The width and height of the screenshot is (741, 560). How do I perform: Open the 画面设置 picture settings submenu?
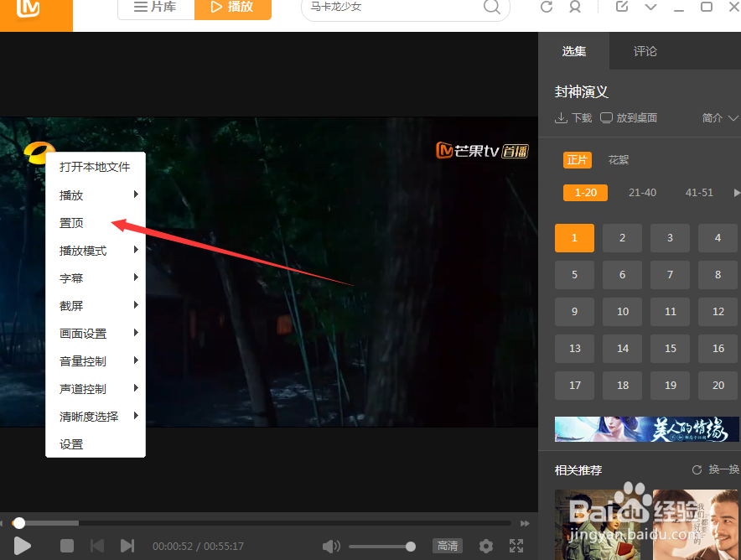pyautogui.click(x=95, y=333)
